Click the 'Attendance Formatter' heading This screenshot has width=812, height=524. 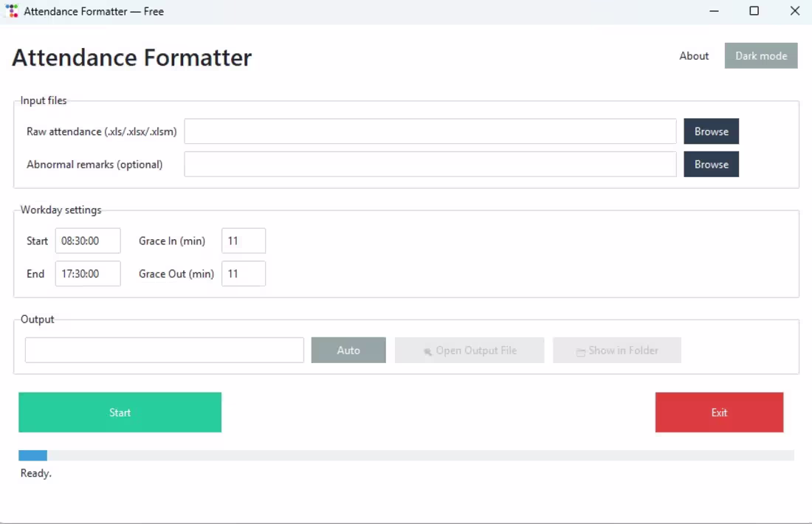pyautogui.click(x=131, y=58)
